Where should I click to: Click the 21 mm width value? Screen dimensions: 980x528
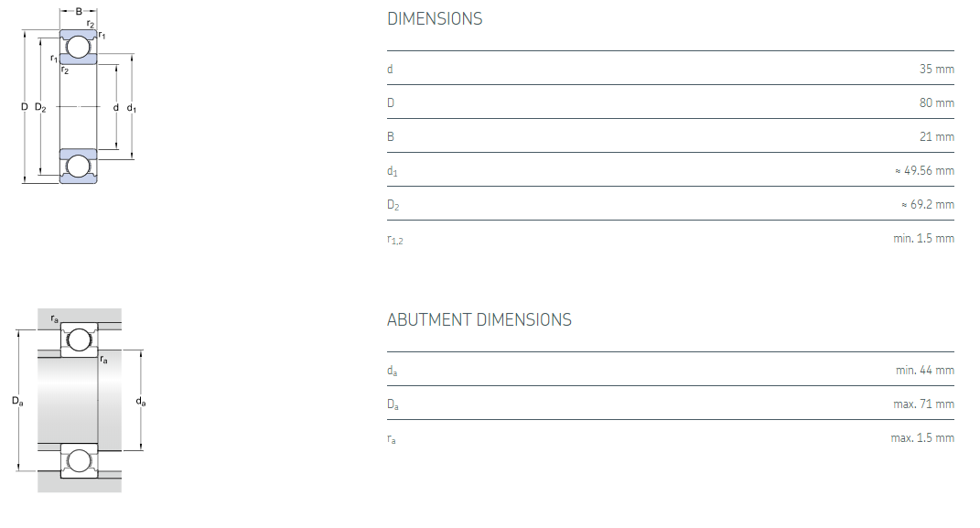click(936, 136)
